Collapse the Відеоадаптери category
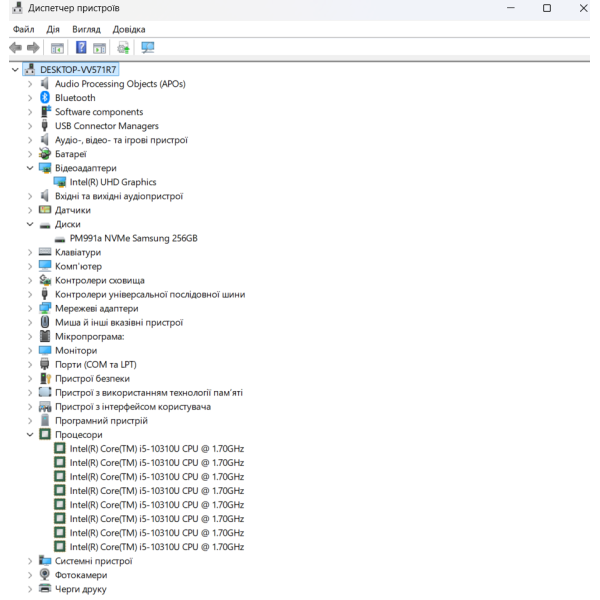The image size is (600, 600). tap(30, 168)
